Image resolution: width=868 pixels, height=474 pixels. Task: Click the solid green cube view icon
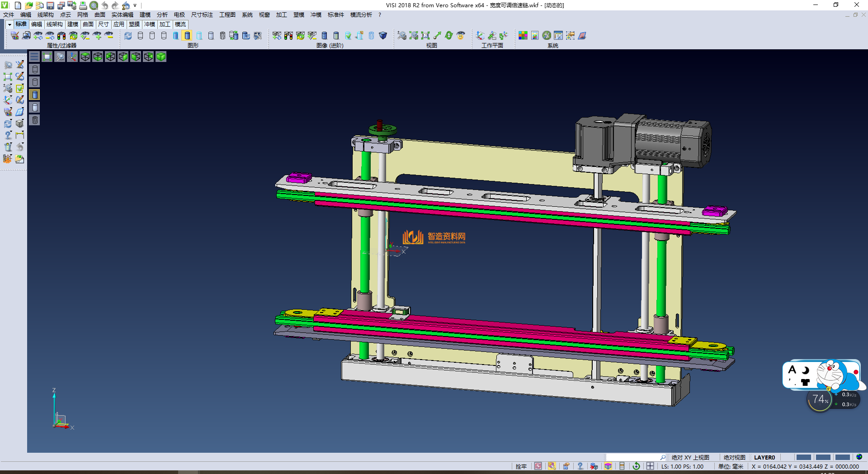coord(161,57)
